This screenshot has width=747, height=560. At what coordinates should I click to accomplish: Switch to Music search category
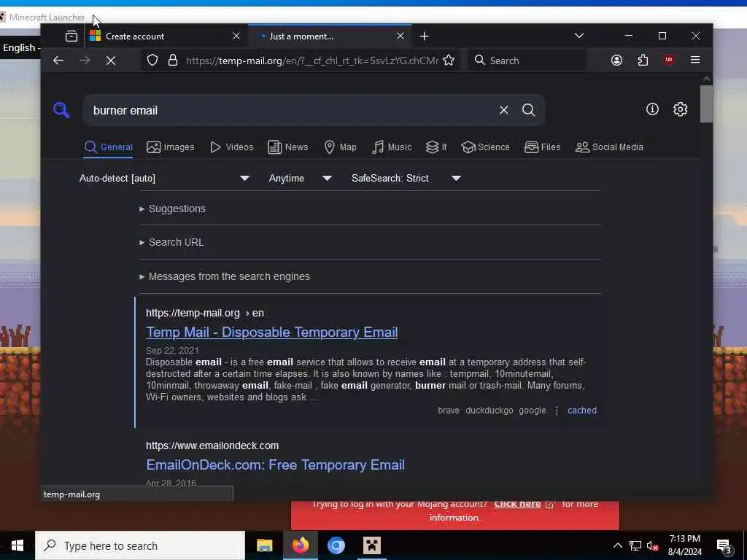point(392,147)
